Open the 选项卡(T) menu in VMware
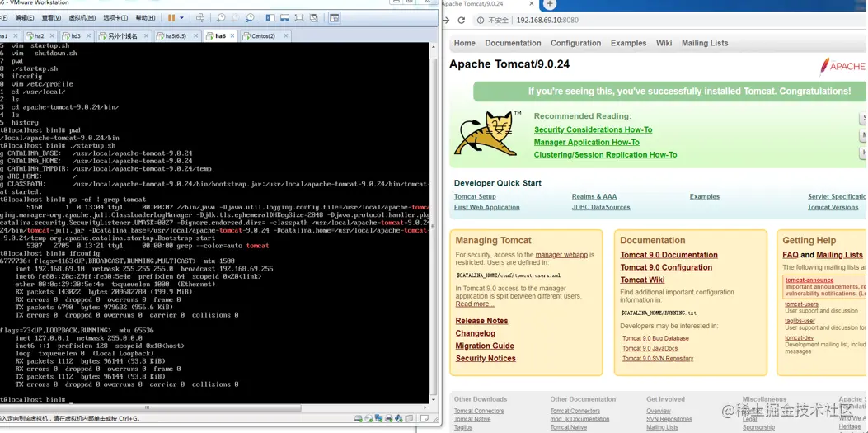868x433 pixels. 115,17
